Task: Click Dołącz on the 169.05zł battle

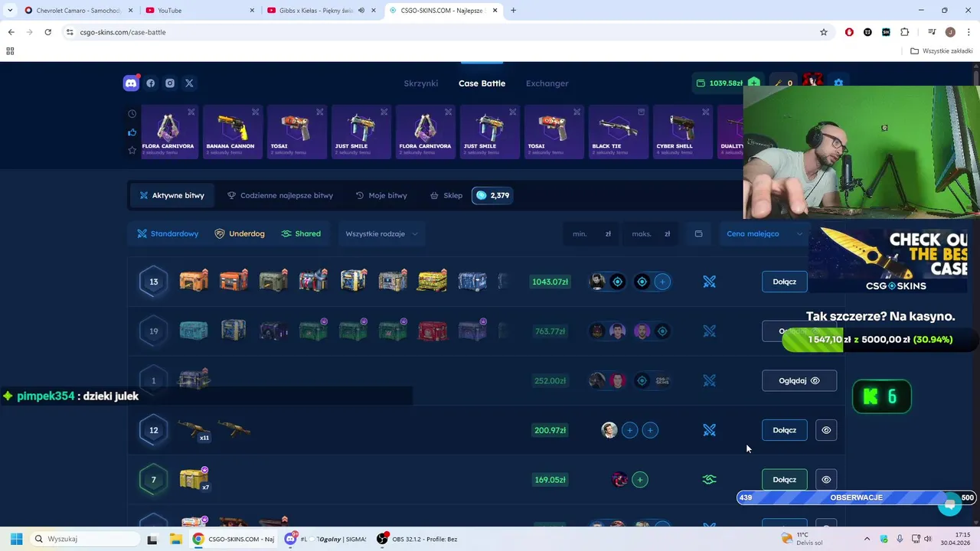Action: click(x=785, y=480)
